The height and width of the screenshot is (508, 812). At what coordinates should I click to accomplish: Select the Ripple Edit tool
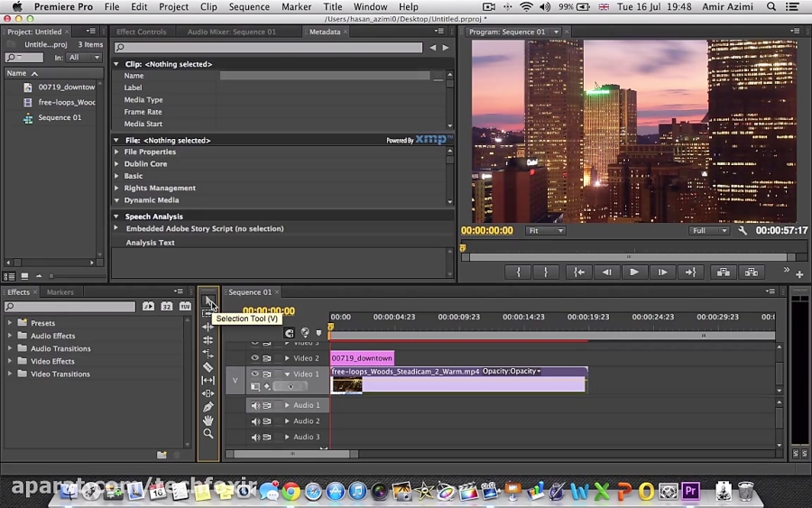click(x=208, y=327)
